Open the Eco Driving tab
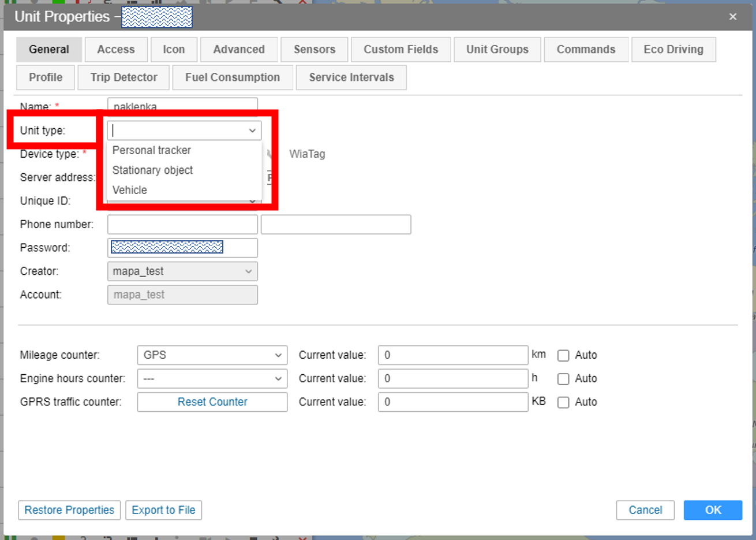This screenshot has height=540, width=756. (x=673, y=50)
